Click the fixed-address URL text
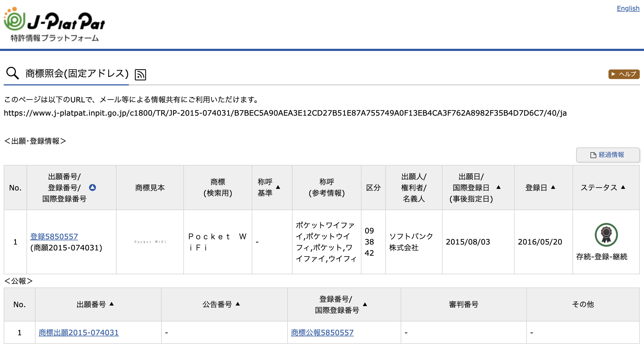The image size is (644, 348). click(x=285, y=113)
